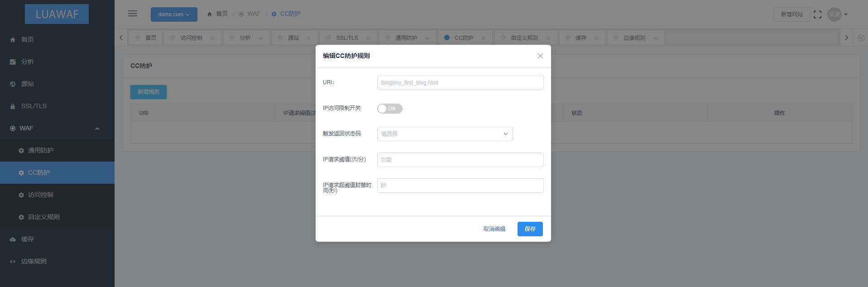Image resolution: width=868 pixels, height=287 pixels.
Task: Open 缓存 in the sidebar
Action: pos(57,239)
